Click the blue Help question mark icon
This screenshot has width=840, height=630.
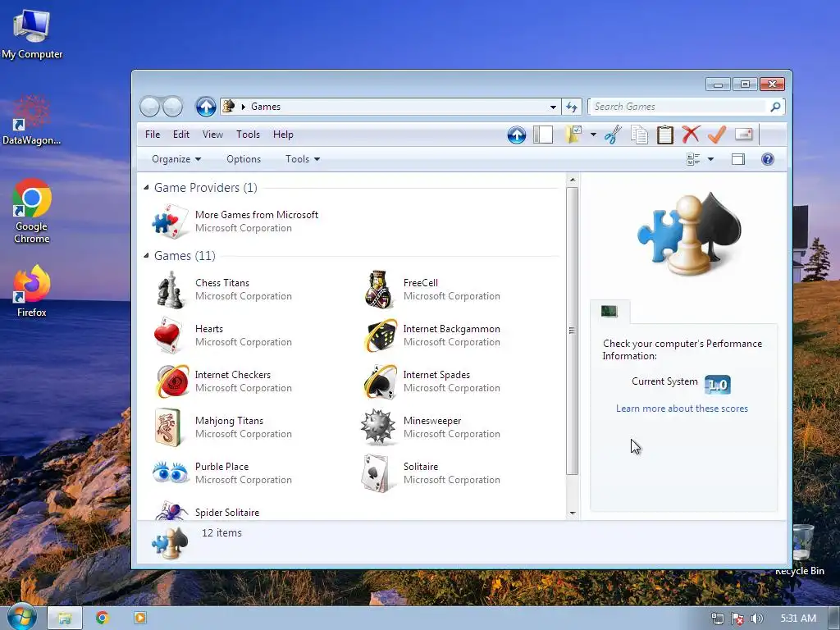768,159
